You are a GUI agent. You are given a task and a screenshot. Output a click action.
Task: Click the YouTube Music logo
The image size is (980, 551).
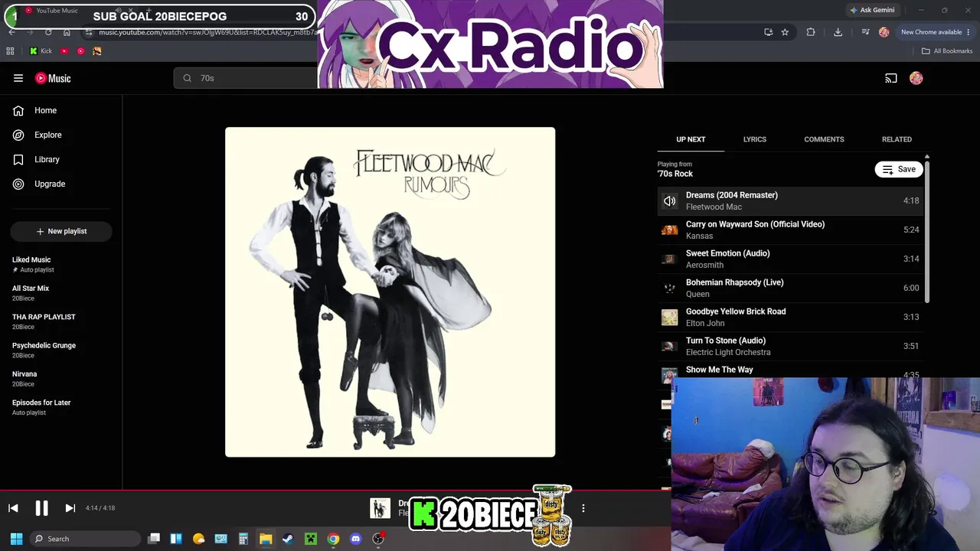[x=53, y=78]
